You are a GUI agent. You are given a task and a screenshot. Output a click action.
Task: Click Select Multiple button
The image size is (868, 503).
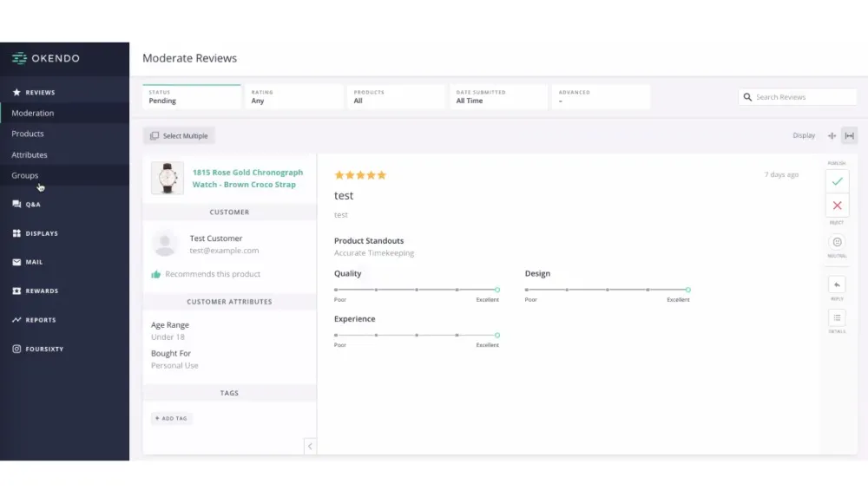pos(179,135)
